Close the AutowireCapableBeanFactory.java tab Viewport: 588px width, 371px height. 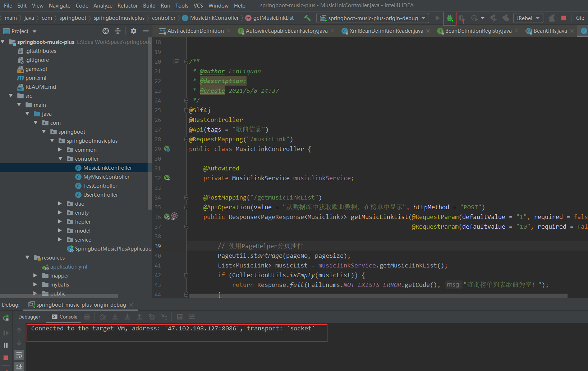click(332, 31)
